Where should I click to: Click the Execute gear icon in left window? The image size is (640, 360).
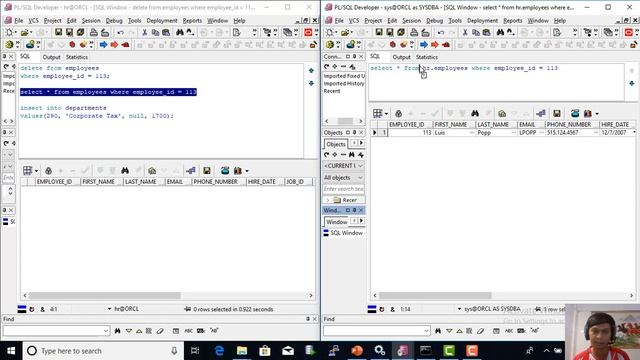point(9,44)
